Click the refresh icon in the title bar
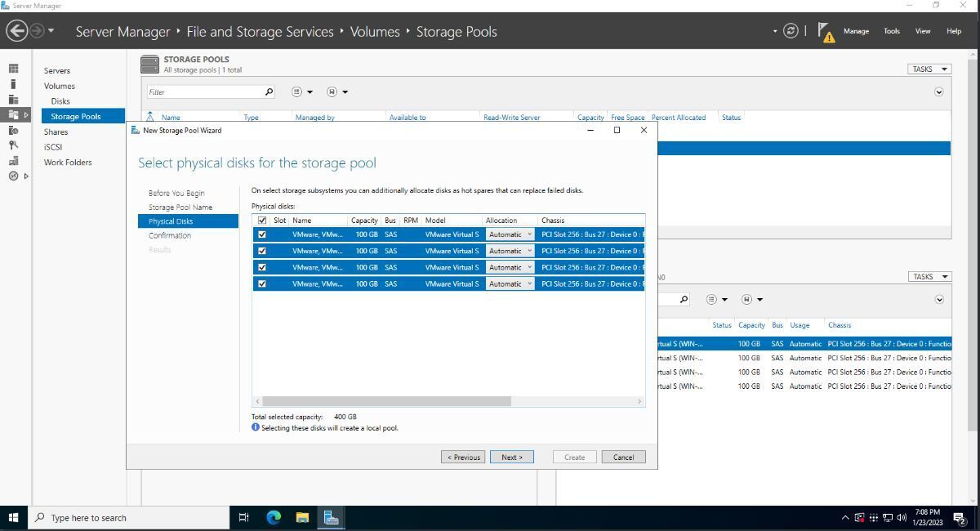This screenshot has height=531, width=980. pos(790,30)
